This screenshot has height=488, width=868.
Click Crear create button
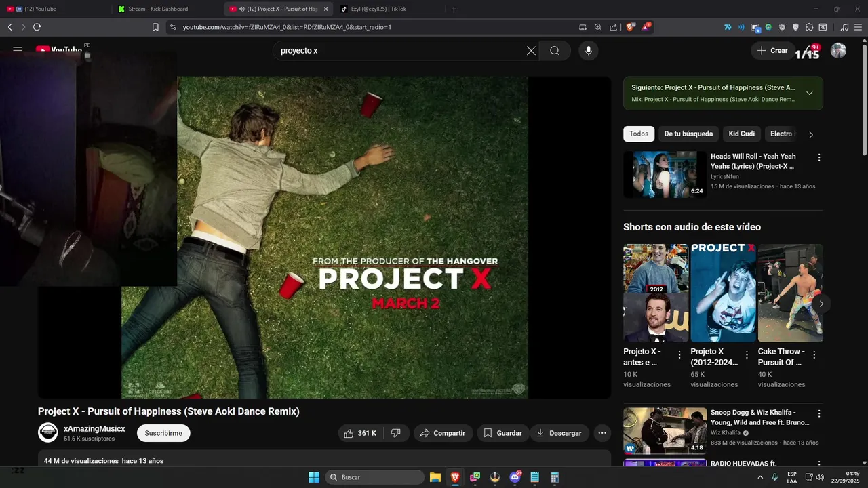click(772, 51)
